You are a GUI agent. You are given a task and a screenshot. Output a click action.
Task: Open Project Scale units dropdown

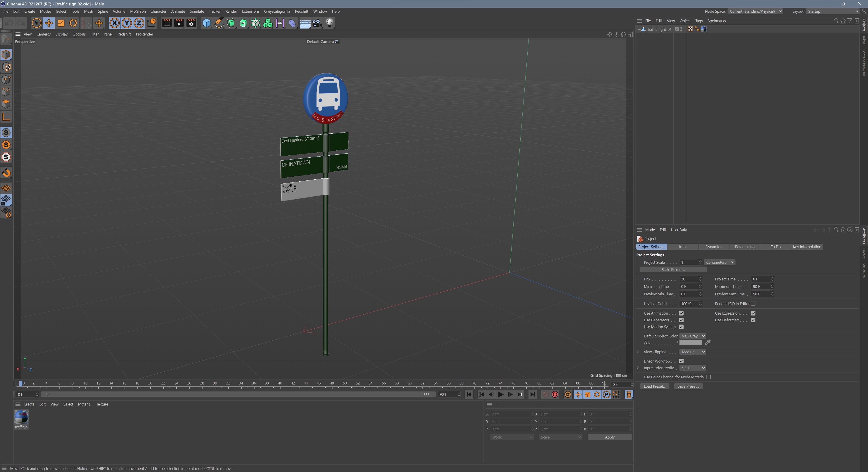[719, 262]
